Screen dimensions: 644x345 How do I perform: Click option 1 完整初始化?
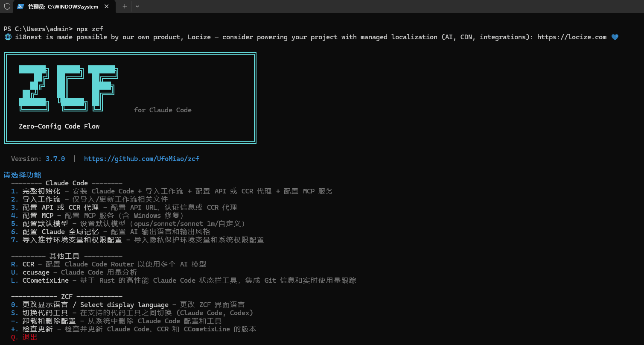pos(172,191)
